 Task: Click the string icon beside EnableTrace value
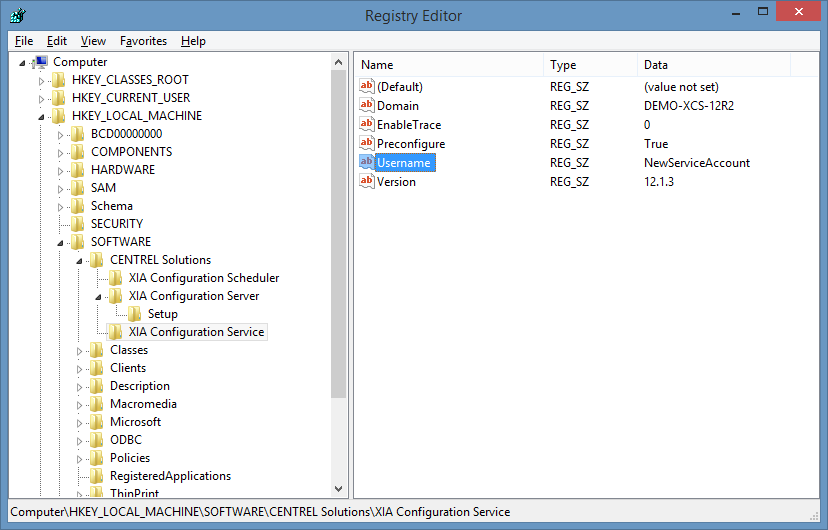pos(366,124)
